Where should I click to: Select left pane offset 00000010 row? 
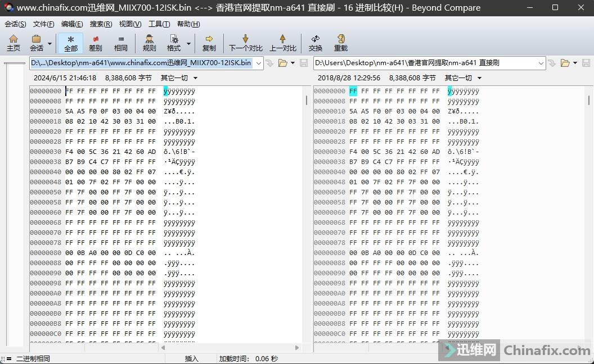[x=112, y=111]
